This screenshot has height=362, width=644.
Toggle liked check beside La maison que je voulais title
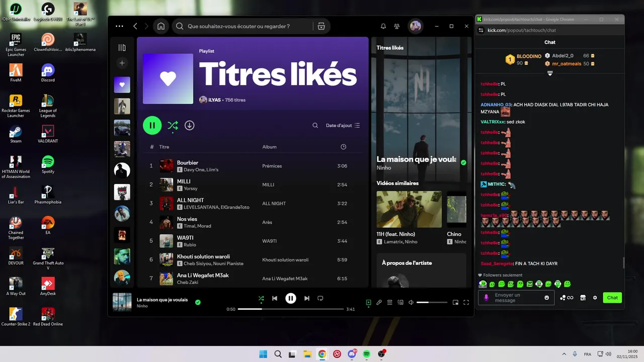click(x=463, y=162)
